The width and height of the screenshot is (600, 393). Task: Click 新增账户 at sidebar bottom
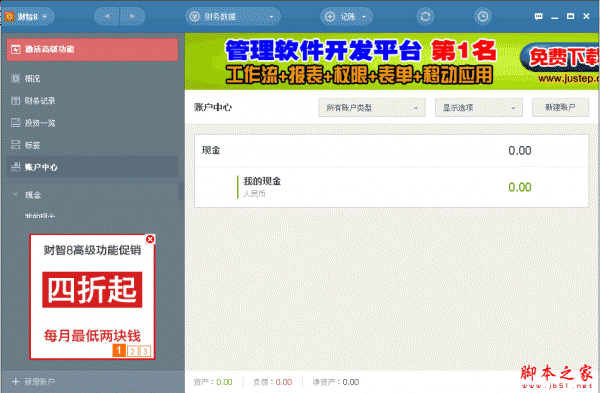(34, 382)
